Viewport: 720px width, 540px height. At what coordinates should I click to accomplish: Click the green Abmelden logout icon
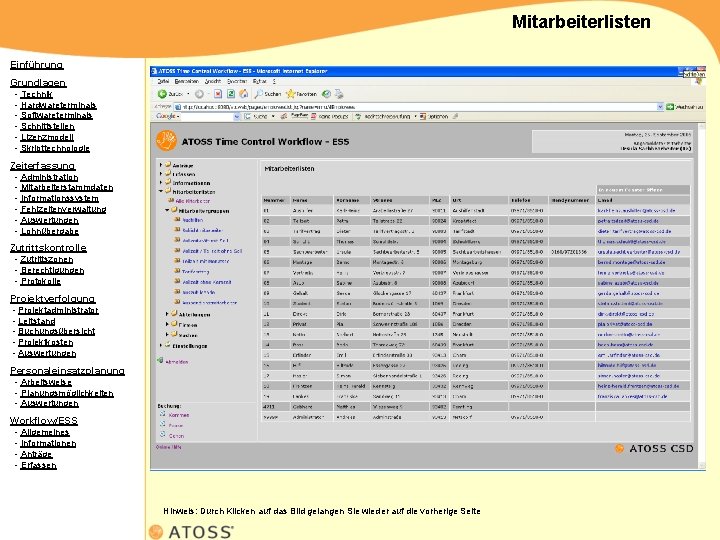tap(160, 361)
